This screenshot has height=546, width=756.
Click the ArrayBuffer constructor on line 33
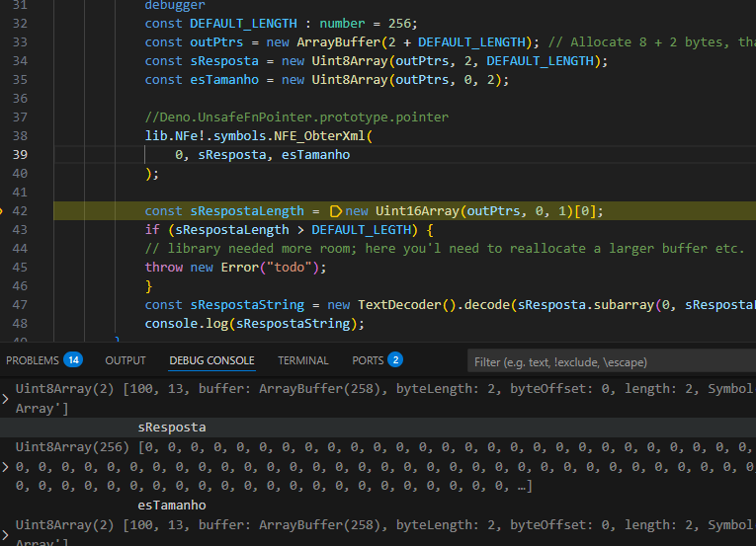tap(338, 42)
